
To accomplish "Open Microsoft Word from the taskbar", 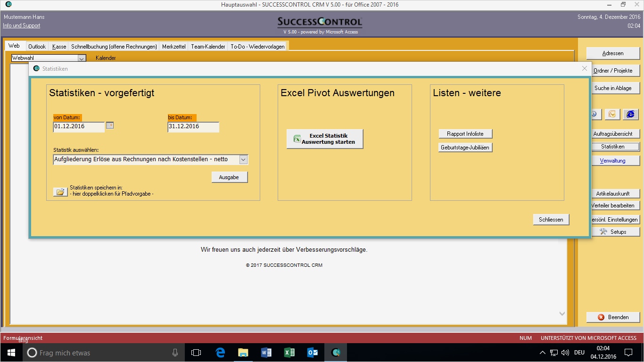I will [266, 353].
